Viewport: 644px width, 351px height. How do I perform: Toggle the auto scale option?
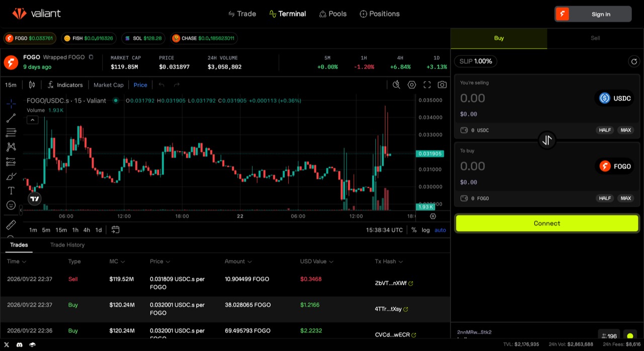pos(440,230)
